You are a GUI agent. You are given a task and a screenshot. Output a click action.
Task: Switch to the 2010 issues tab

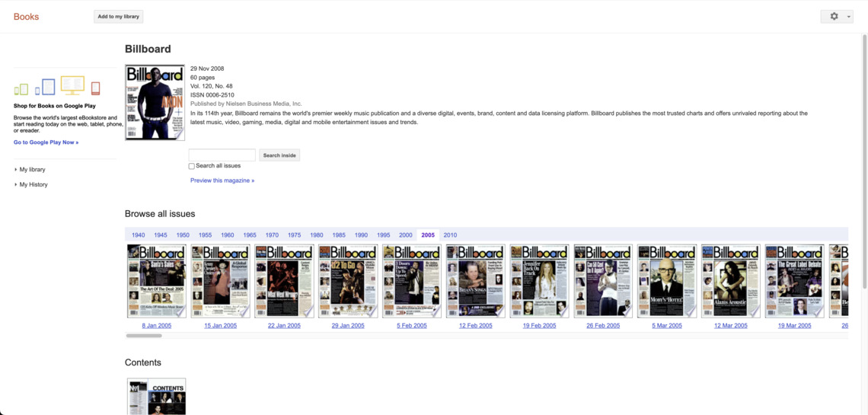point(450,235)
